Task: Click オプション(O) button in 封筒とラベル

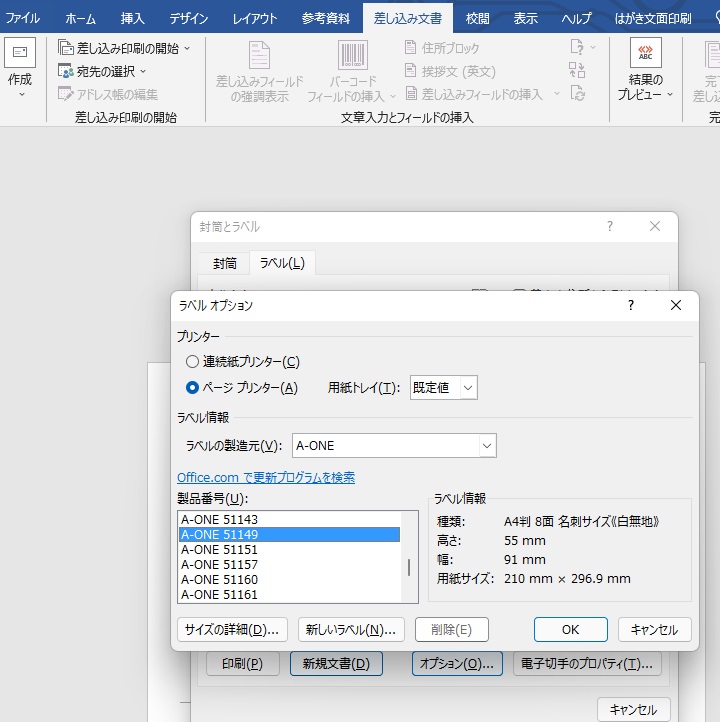Action: (x=457, y=664)
